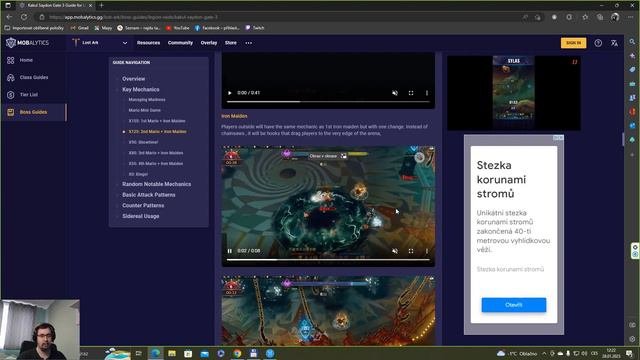The height and width of the screenshot is (360, 640).
Task: Jump to X90: Showtime subsection
Action: (143, 142)
